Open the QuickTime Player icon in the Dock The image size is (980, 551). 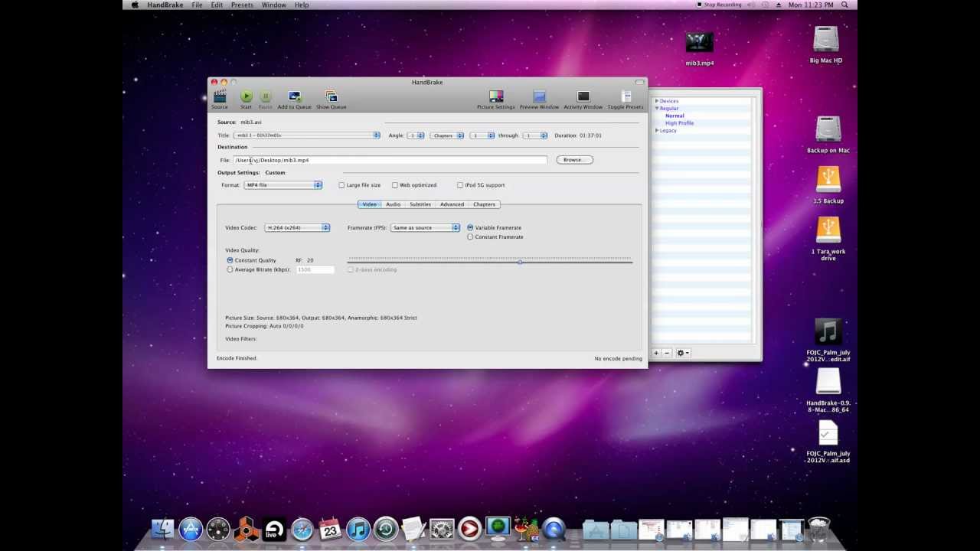pos(554,529)
